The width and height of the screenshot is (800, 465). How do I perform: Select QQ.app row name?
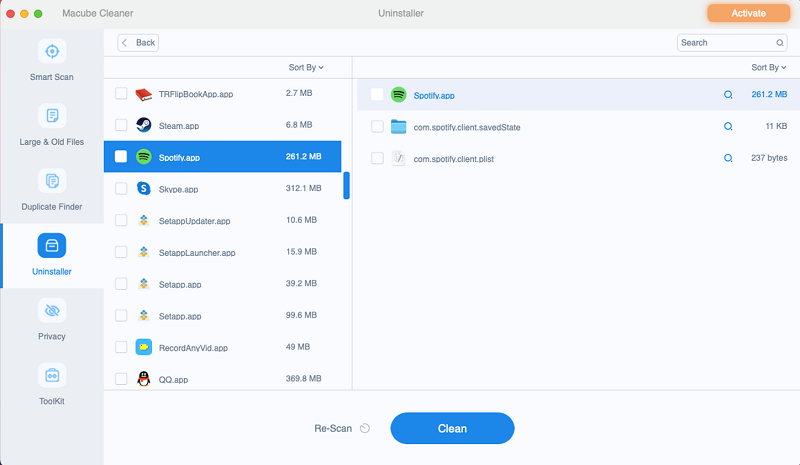(x=173, y=380)
